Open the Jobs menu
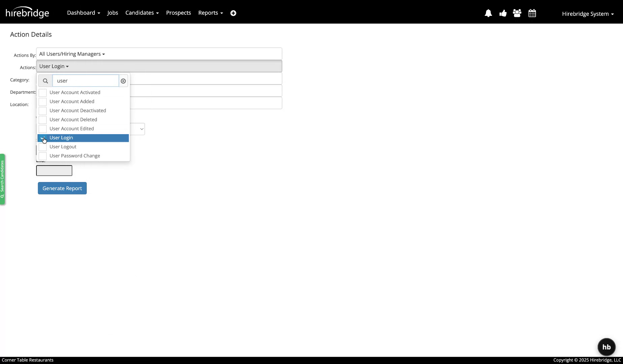This screenshot has width=623, height=364. click(112, 12)
